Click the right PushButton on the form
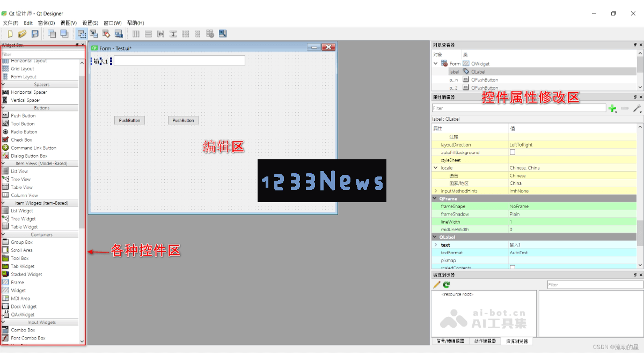The height and width of the screenshot is (362, 644). (183, 120)
